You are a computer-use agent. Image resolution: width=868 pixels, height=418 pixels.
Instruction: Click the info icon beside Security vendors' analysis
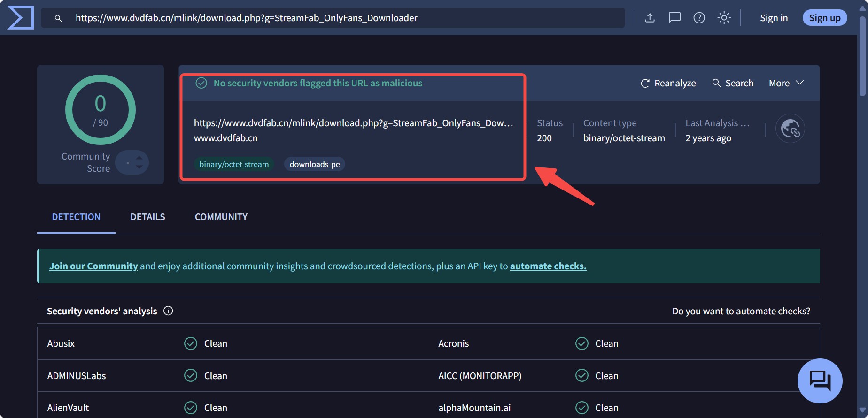pos(168,311)
